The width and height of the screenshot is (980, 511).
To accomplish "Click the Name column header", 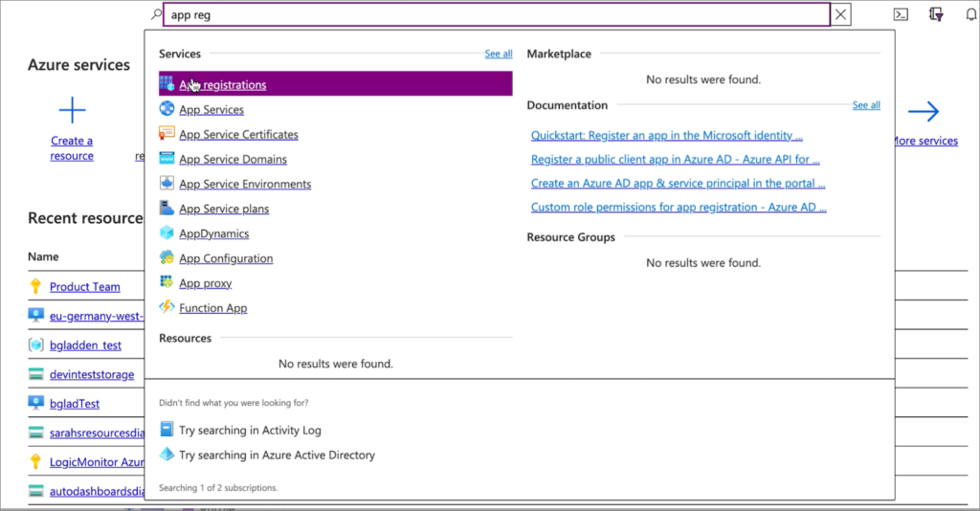I will 43,256.
